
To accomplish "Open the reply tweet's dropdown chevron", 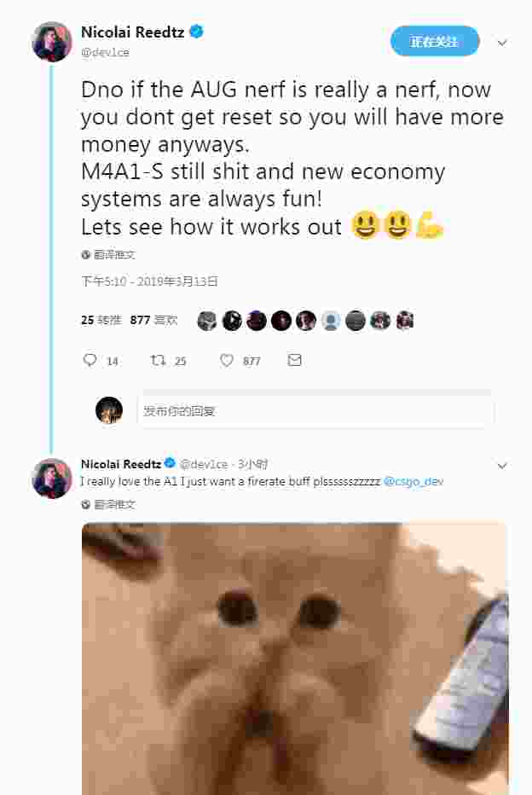I will (x=502, y=466).
